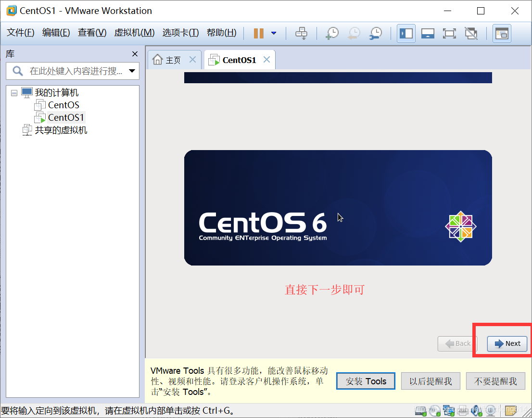Viewport: 532px width, 418px height.
Task: Close the 库 library panel
Action: [x=135, y=54]
